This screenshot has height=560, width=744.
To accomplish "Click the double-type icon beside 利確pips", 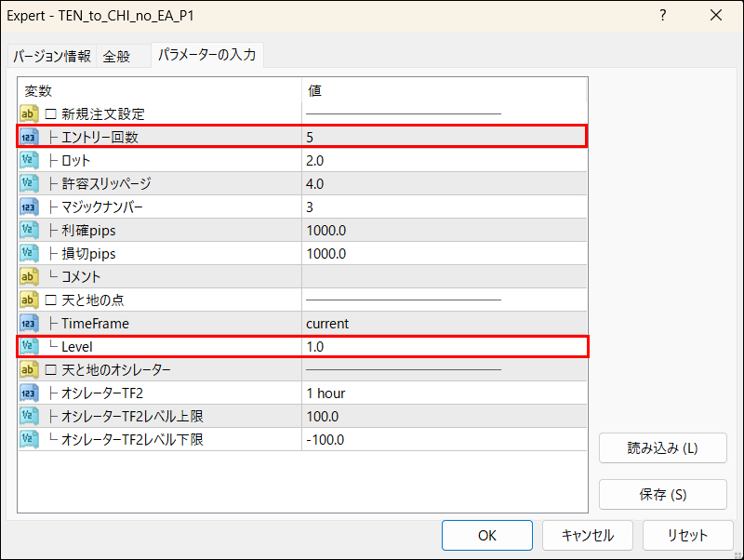I will click(x=29, y=230).
